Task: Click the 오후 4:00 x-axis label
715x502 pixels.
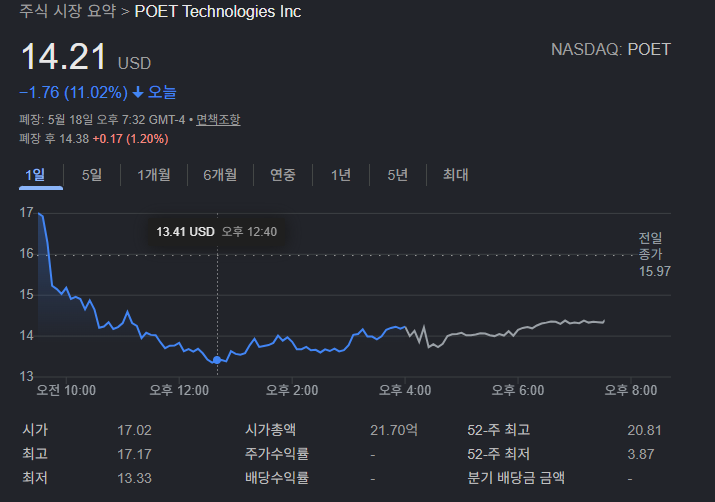Action: [x=405, y=390]
